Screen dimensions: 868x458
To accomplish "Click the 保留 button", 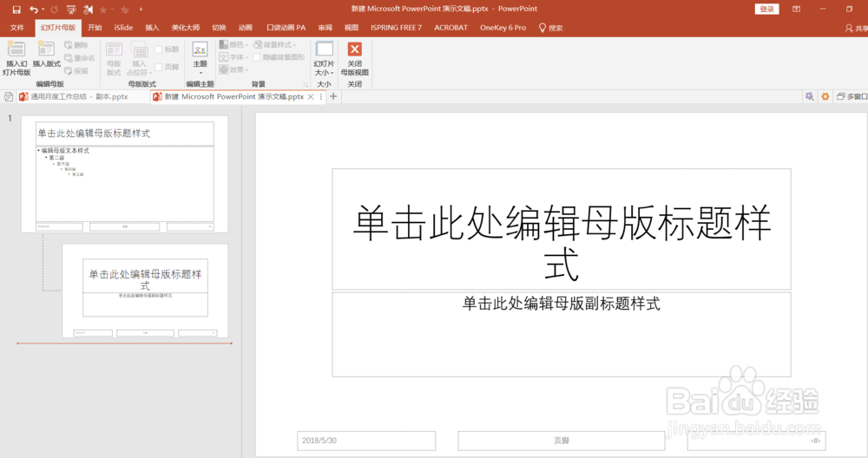I will point(76,70).
